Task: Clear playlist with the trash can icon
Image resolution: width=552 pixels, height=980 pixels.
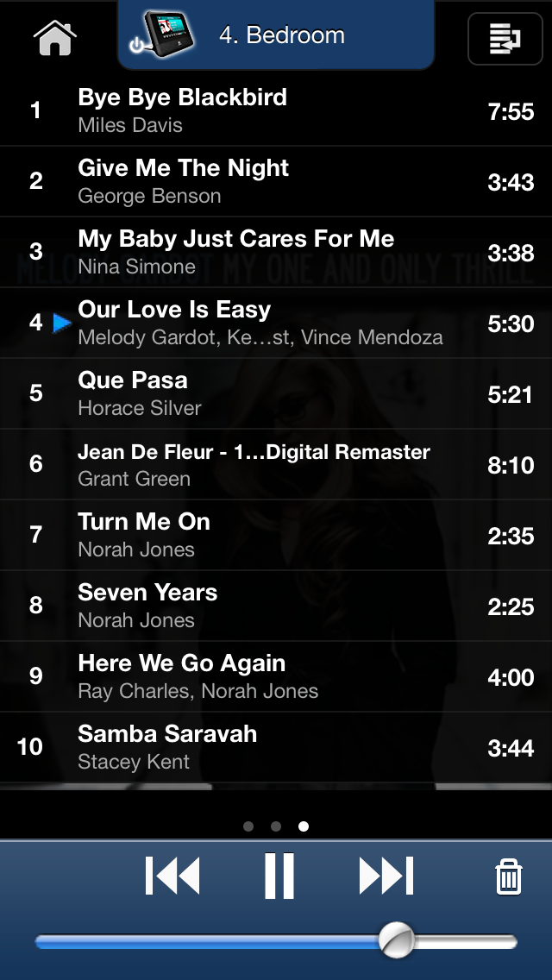Action: [x=509, y=876]
